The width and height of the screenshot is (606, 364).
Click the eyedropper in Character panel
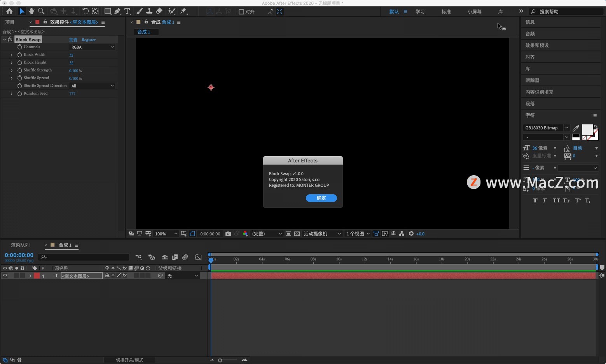coord(576,128)
